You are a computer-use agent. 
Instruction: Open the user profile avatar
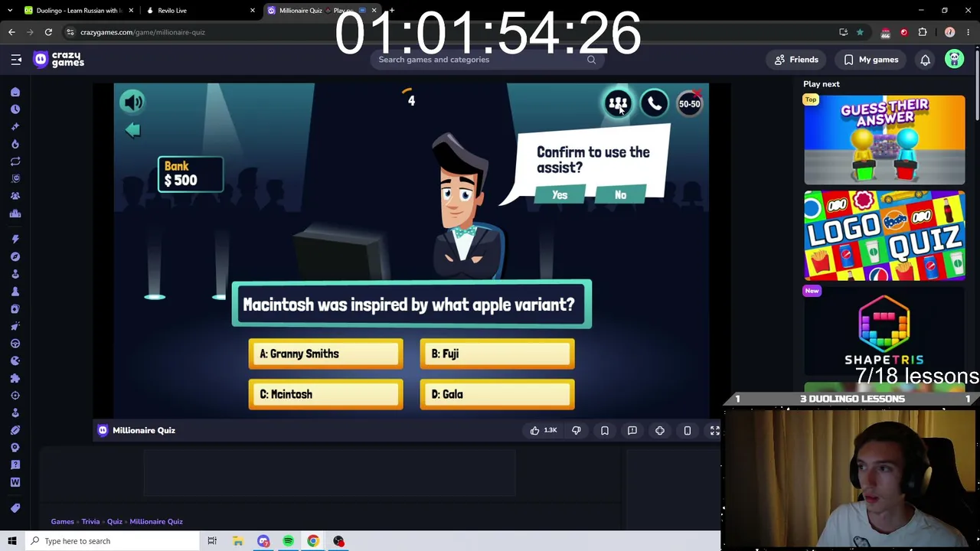pos(954,60)
